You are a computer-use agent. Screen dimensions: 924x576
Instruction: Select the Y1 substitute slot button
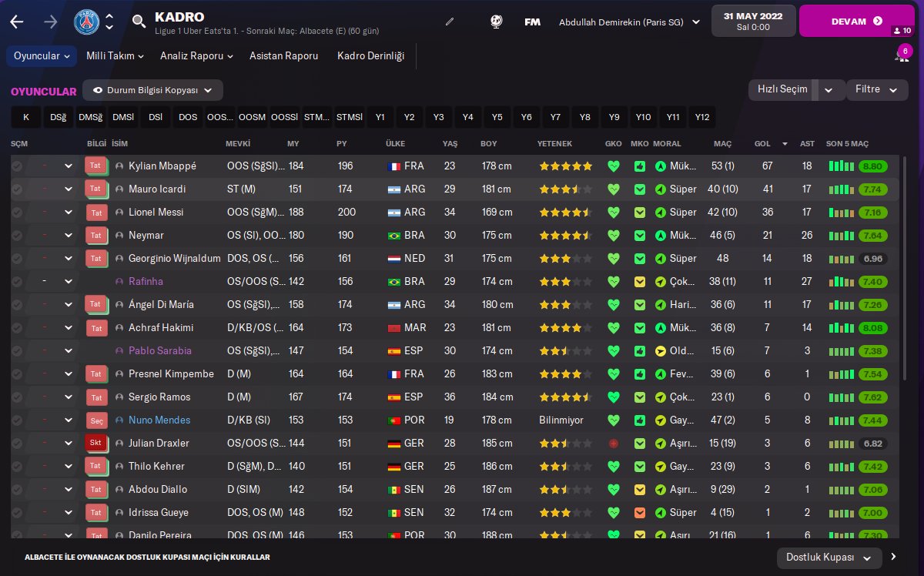[380, 117]
